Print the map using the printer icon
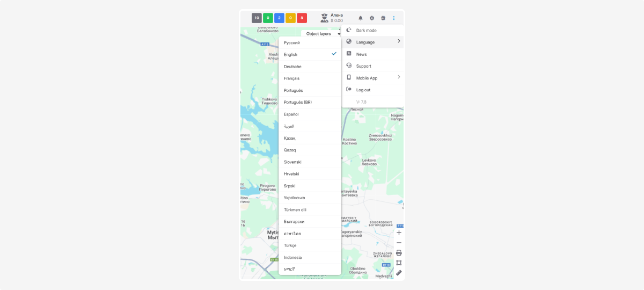This screenshot has height=290, width=644. point(399,253)
